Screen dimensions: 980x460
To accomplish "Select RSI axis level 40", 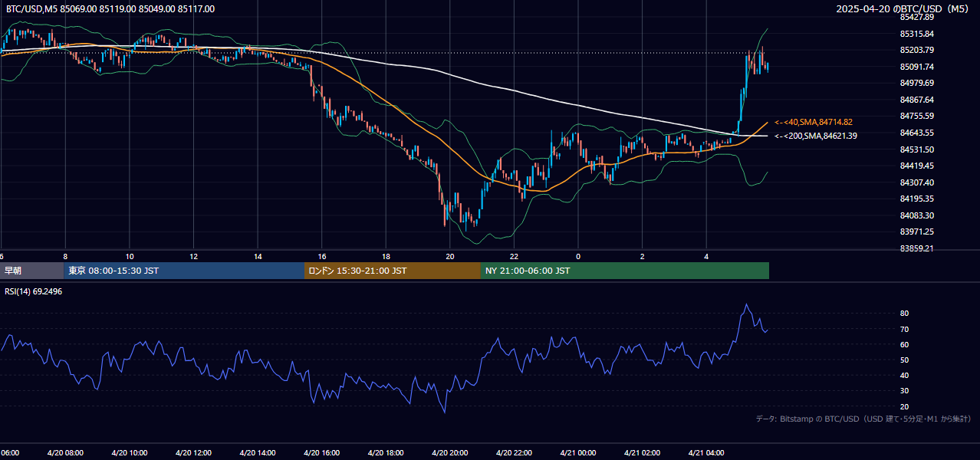I will tap(905, 376).
